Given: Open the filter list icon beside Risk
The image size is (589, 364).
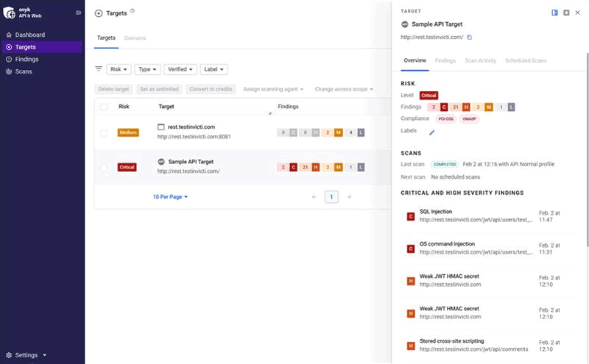Looking at the screenshot, I should [x=99, y=69].
